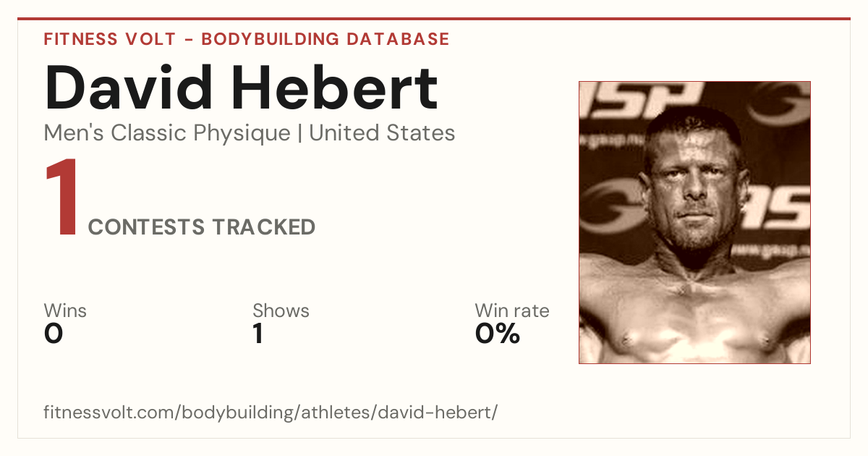The image size is (868, 456).
Task: Select the black 1 under Shows
Action: pyautogui.click(x=258, y=334)
